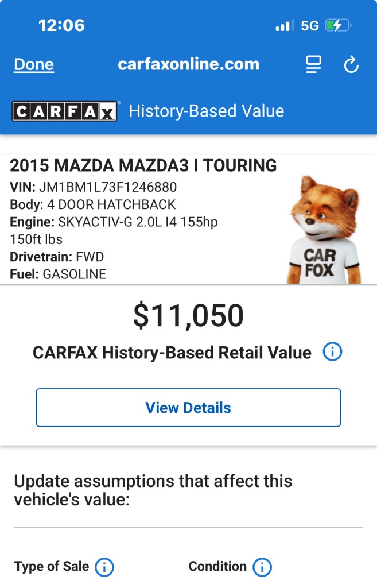This screenshot has width=377, height=588.
Task: Show Condition info tooltip
Action: (262, 567)
